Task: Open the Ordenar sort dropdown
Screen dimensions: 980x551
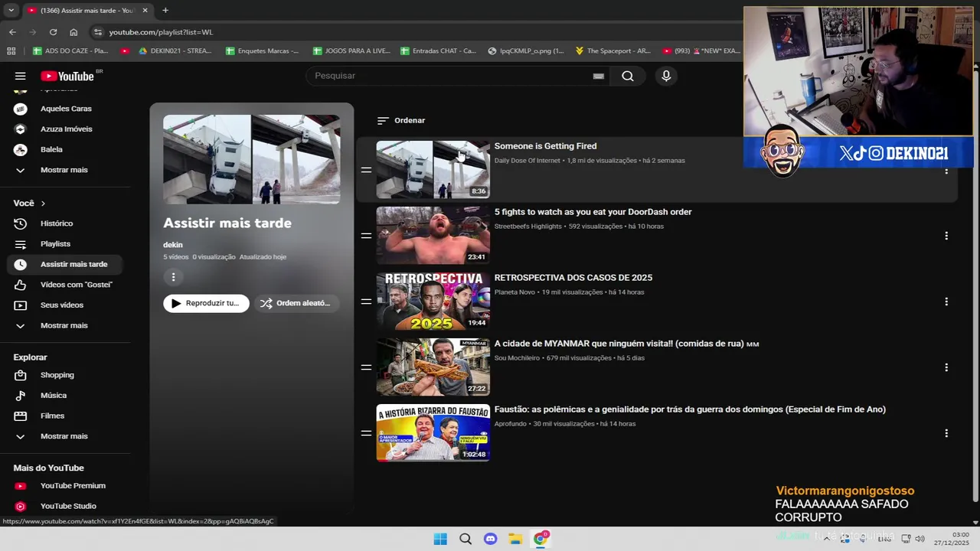Action: 401,120
